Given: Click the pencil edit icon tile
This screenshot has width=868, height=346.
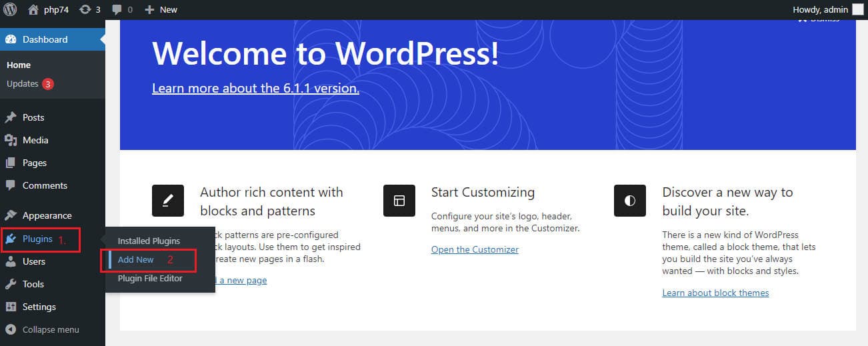Looking at the screenshot, I should click(x=168, y=201).
